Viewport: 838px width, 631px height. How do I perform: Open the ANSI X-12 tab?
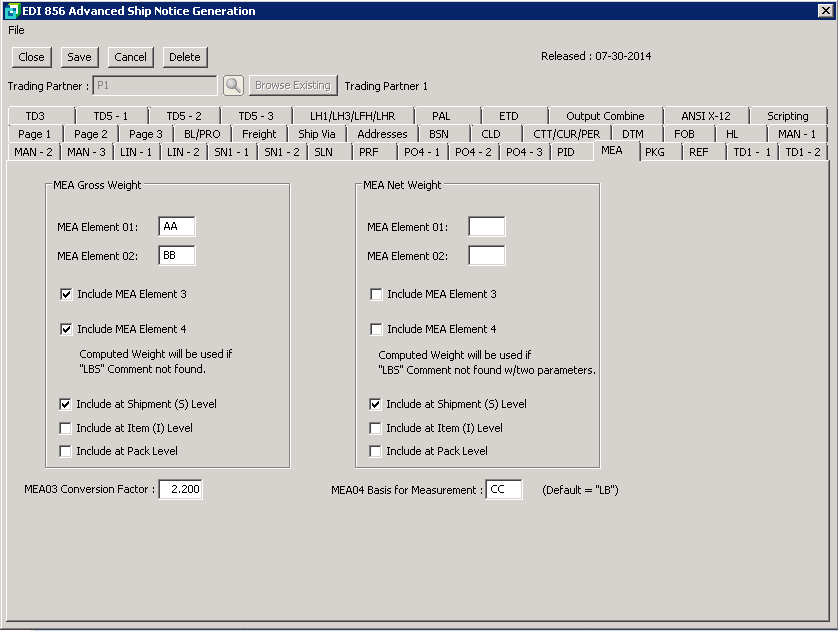(x=705, y=116)
